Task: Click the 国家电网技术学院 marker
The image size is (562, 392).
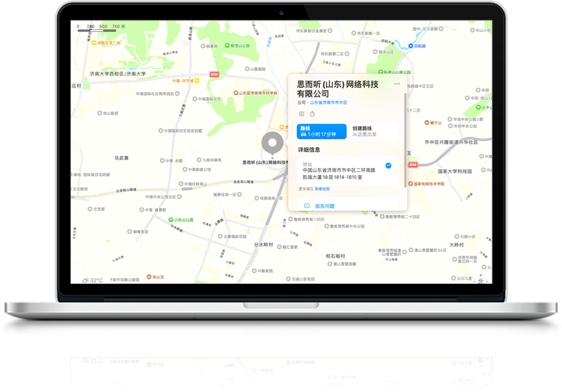Action: pyautogui.click(x=410, y=184)
